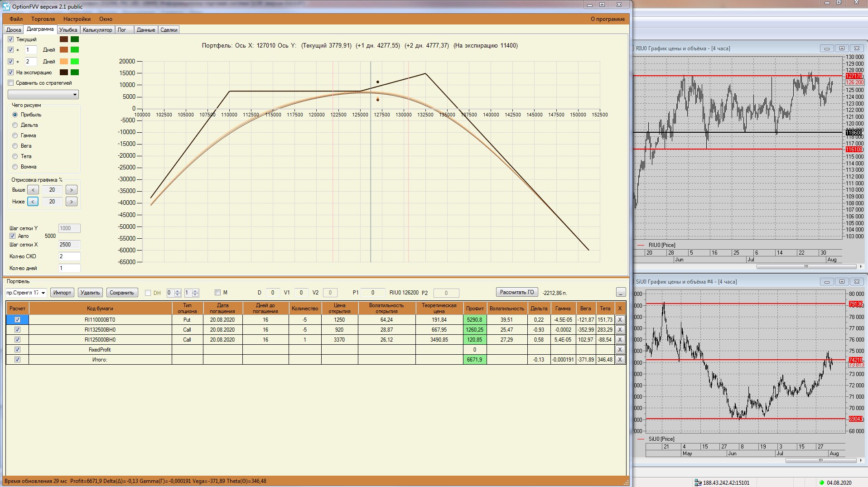Click the Рассчитать ГО button
The image size is (868, 487).
517,292
